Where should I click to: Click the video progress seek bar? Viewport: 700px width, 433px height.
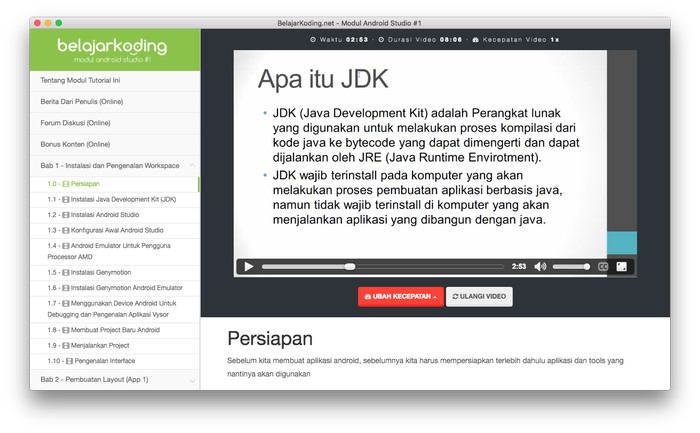pos(383,266)
